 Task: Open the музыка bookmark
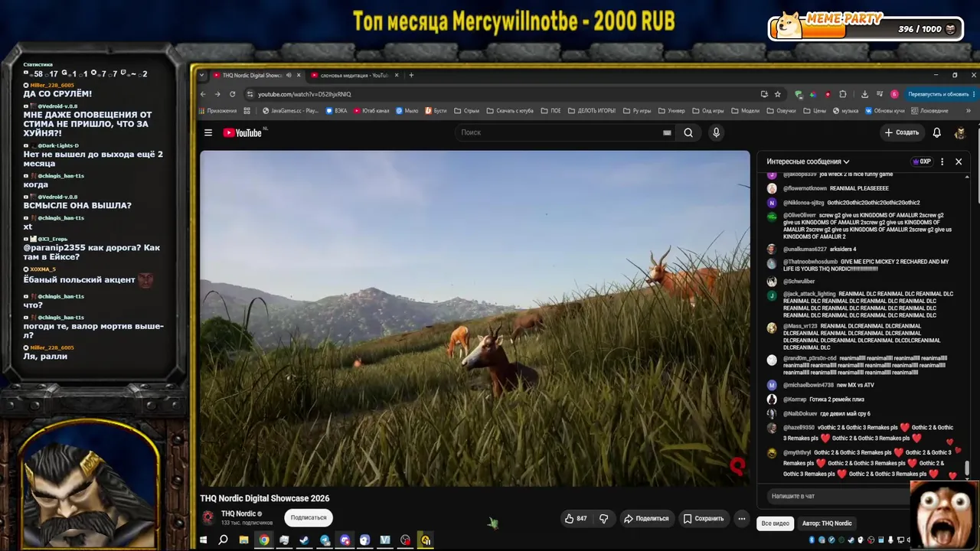click(845, 111)
